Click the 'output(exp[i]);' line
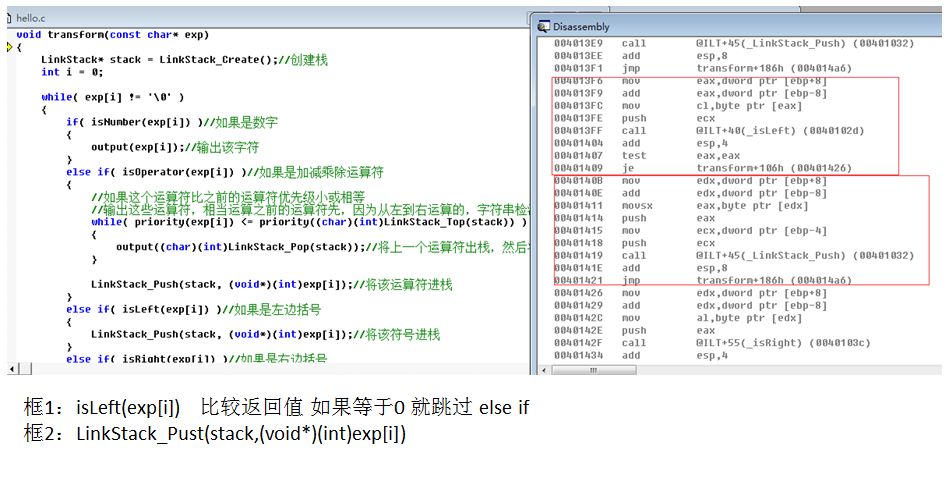This screenshot has width=947, height=503. [175, 147]
